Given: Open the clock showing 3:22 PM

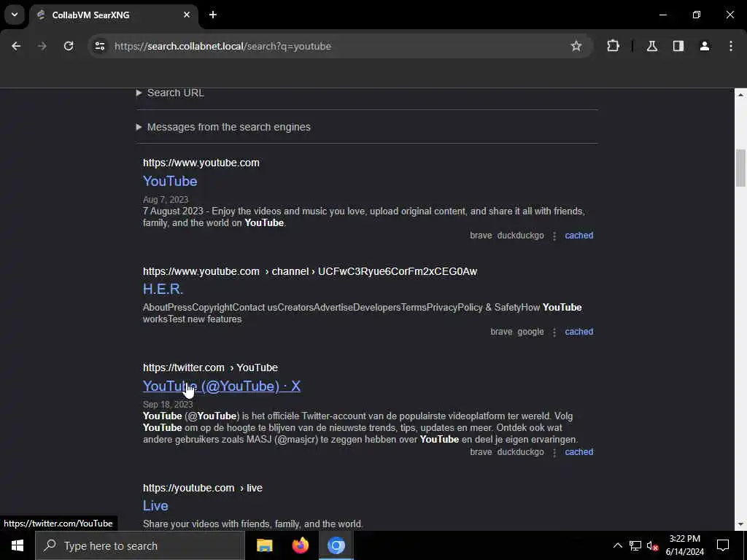Looking at the screenshot, I should coord(684,545).
